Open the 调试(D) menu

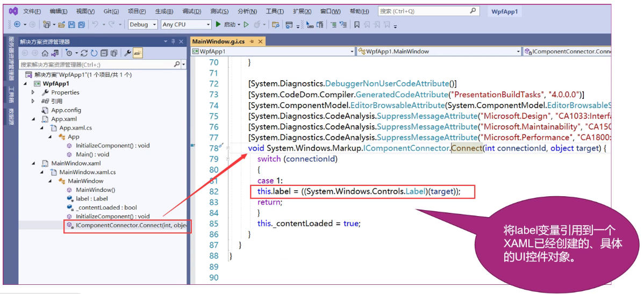(x=192, y=11)
